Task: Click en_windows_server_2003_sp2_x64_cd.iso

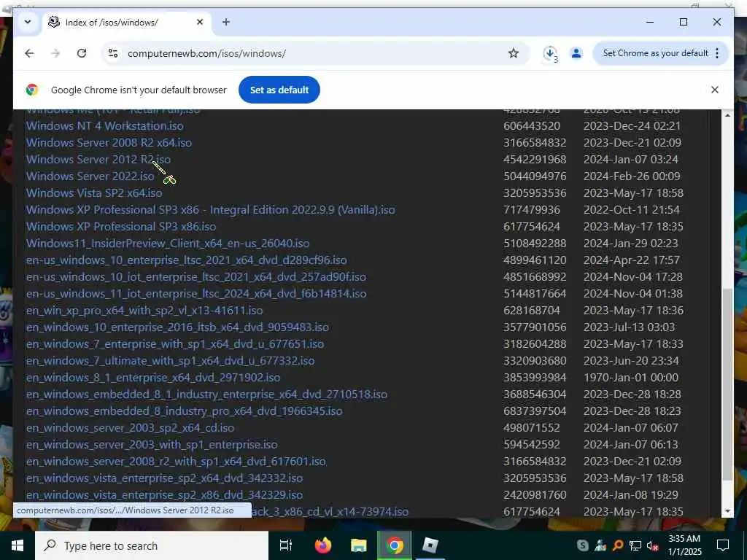Action: [x=130, y=427]
